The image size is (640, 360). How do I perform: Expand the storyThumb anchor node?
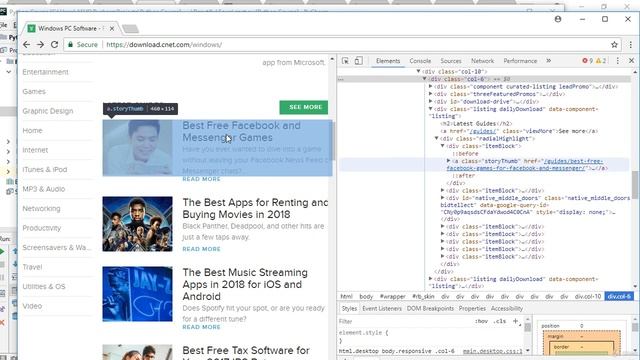449,161
